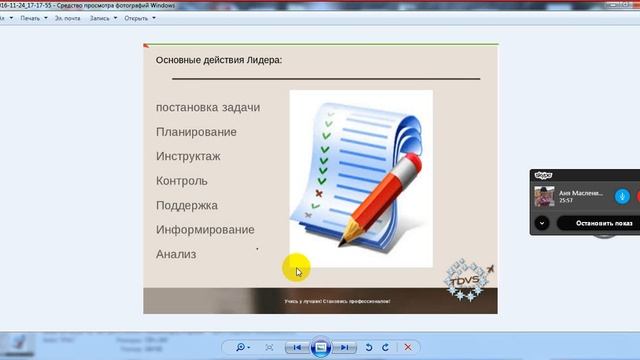This screenshot has height=360, width=640.
Task: Click the text Контроль on the slide
Action: click(x=182, y=181)
